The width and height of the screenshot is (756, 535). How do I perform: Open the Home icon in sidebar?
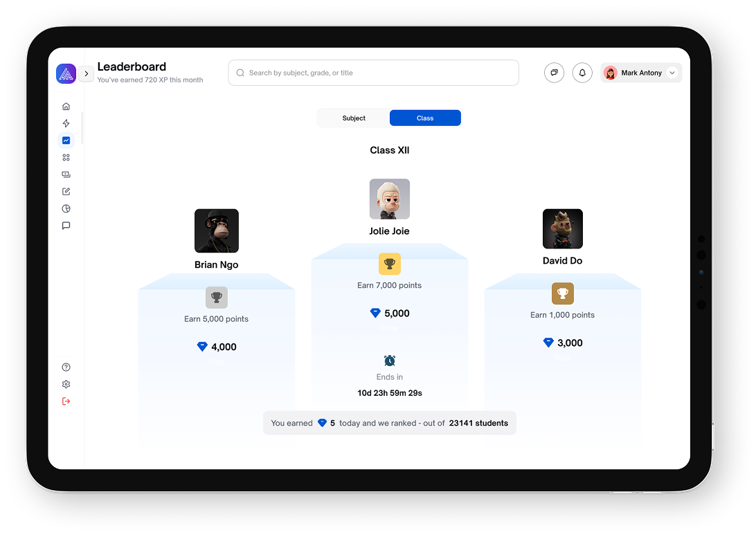click(66, 107)
